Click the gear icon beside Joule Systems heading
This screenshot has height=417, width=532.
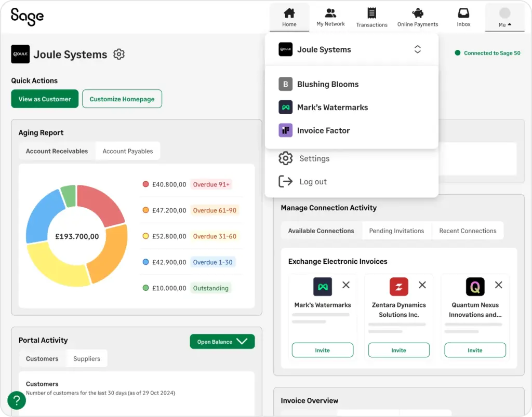point(119,54)
